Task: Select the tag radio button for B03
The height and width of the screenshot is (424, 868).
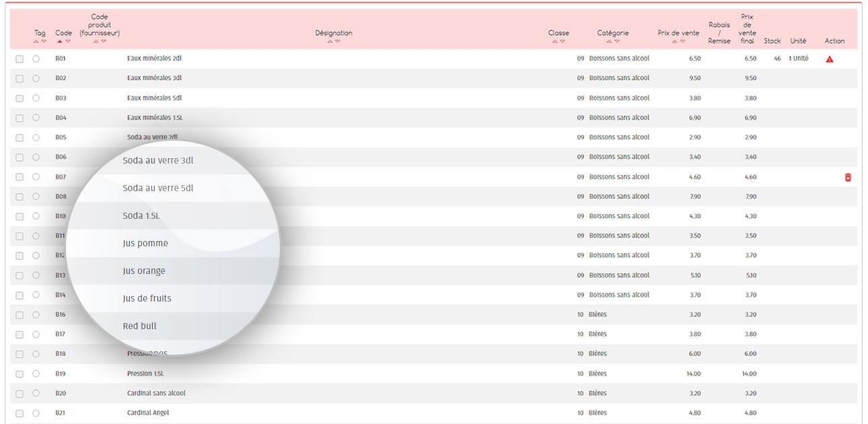Action: tap(36, 98)
